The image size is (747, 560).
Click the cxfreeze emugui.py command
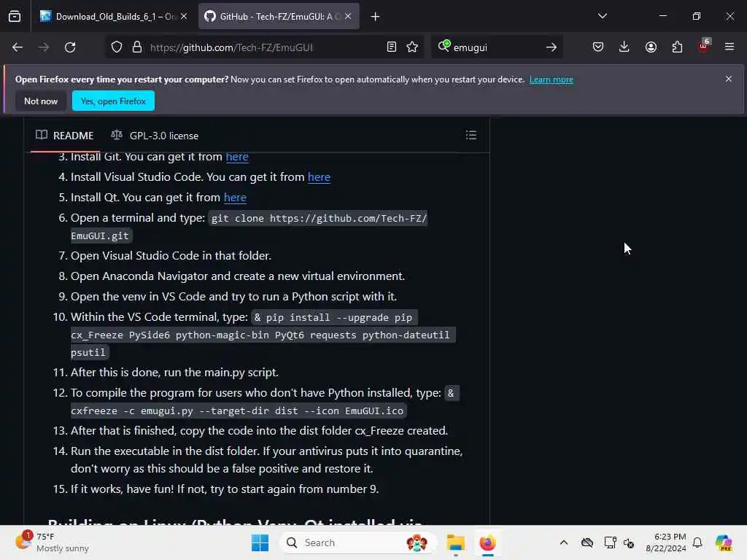point(239,411)
